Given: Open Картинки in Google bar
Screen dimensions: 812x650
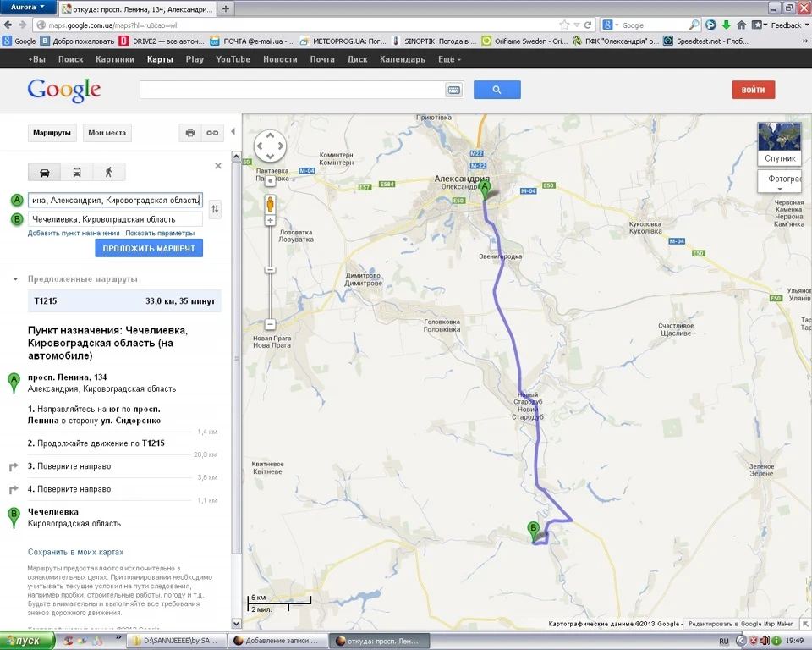Looking at the screenshot, I should pyautogui.click(x=115, y=59).
